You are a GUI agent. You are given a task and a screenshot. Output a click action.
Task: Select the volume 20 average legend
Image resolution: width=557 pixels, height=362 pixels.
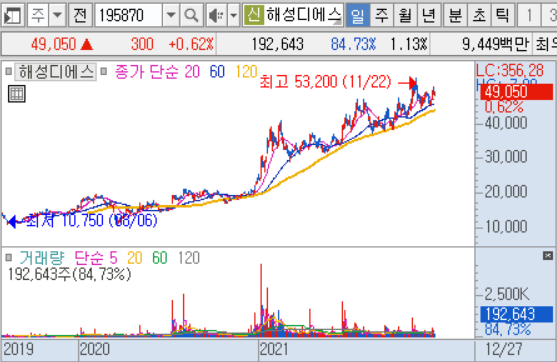point(135,258)
